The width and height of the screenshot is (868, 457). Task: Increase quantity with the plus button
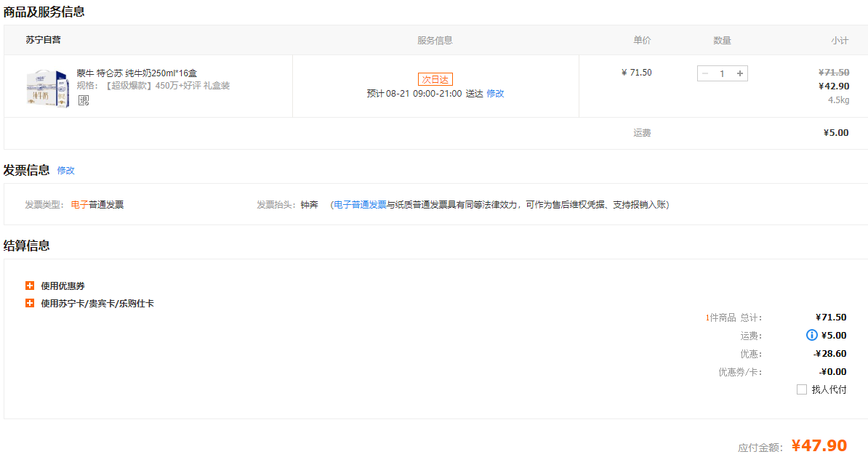(740, 73)
